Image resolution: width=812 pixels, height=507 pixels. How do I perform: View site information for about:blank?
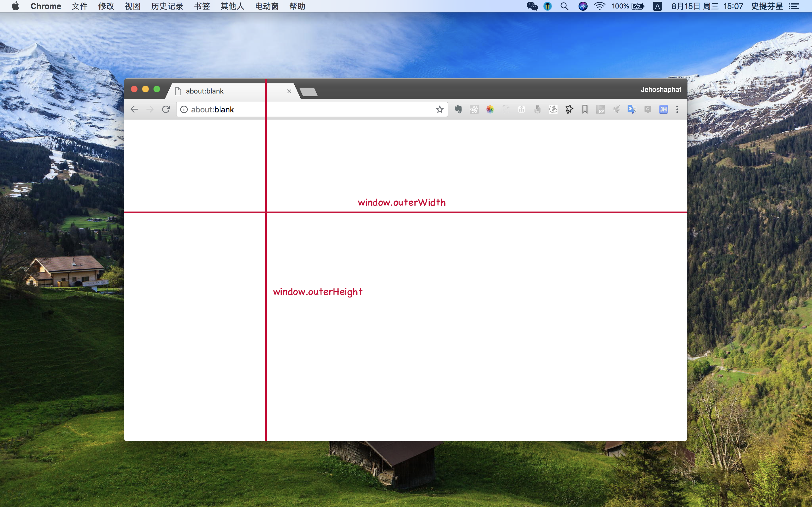click(x=184, y=110)
